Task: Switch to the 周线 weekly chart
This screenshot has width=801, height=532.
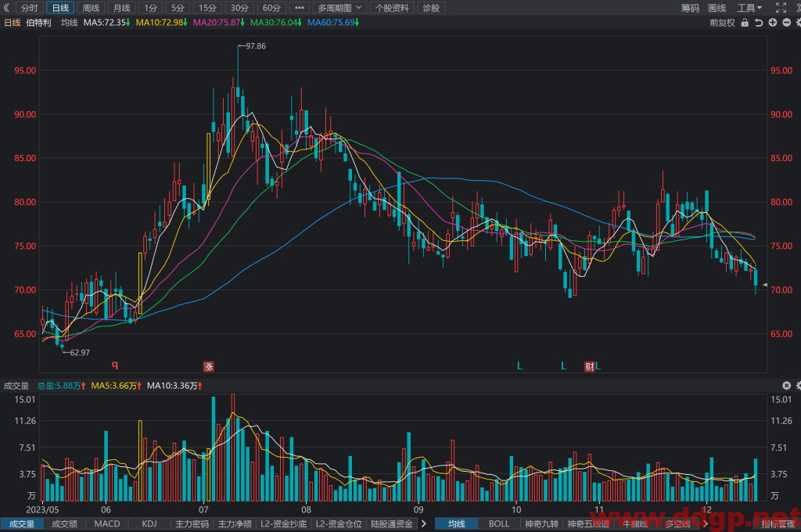Action: tap(91, 8)
